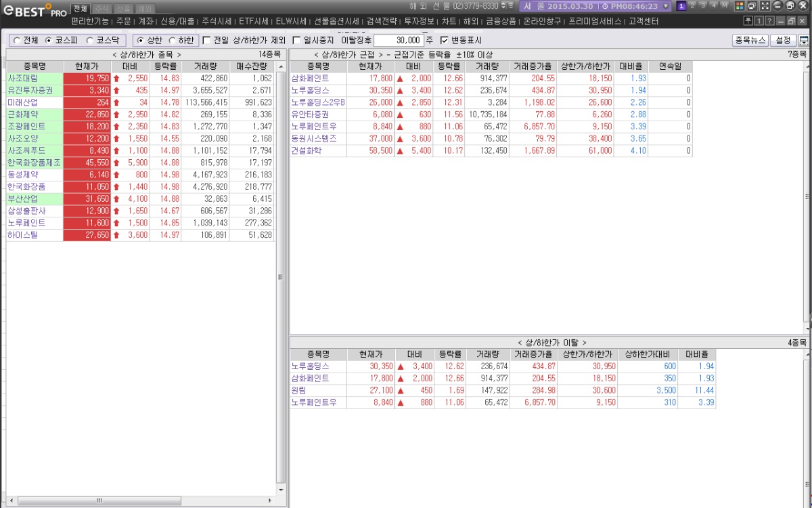
Task: Click the left list scrollbar down arrow
Action: tap(281, 488)
